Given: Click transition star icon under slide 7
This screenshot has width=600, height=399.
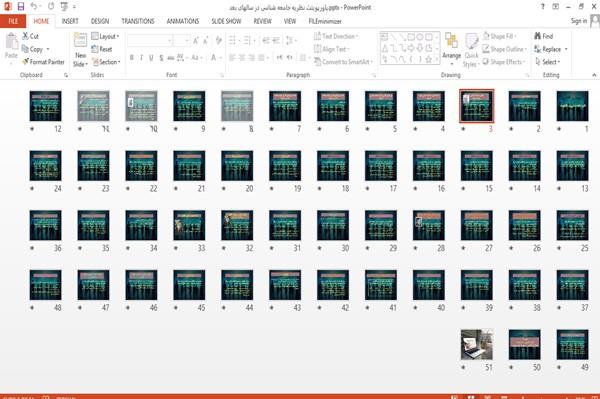Looking at the screenshot, I should [271, 129].
